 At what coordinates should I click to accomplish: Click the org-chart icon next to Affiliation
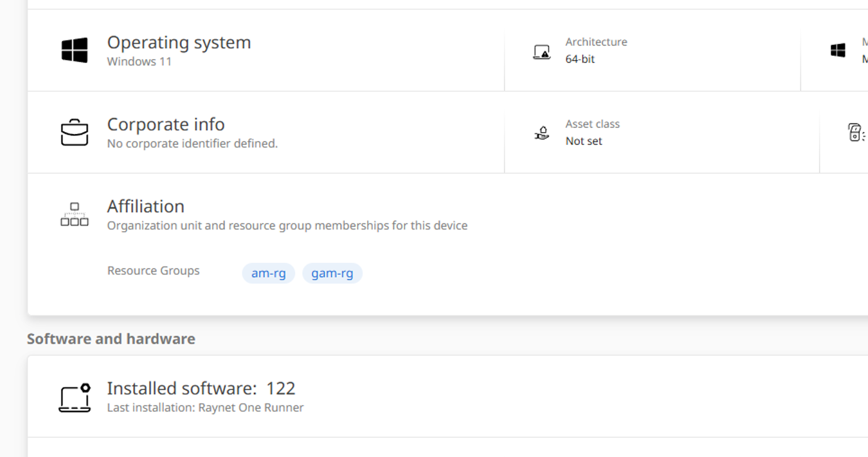point(75,214)
